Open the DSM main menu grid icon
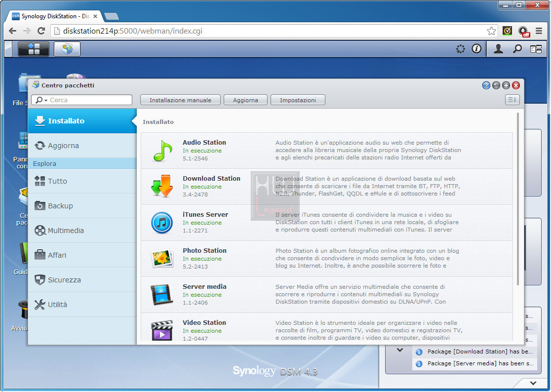 tap(34, 49)
